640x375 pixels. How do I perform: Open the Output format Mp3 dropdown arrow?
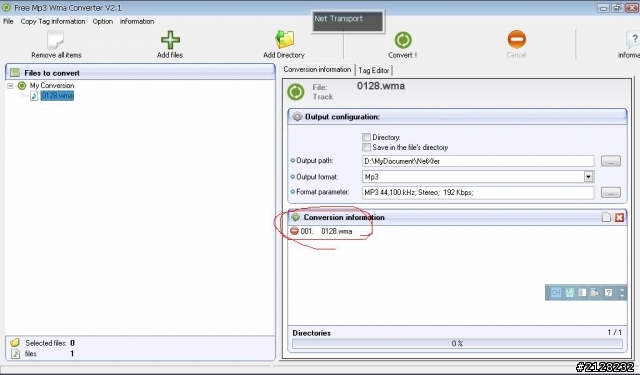(x=588, y=177)
